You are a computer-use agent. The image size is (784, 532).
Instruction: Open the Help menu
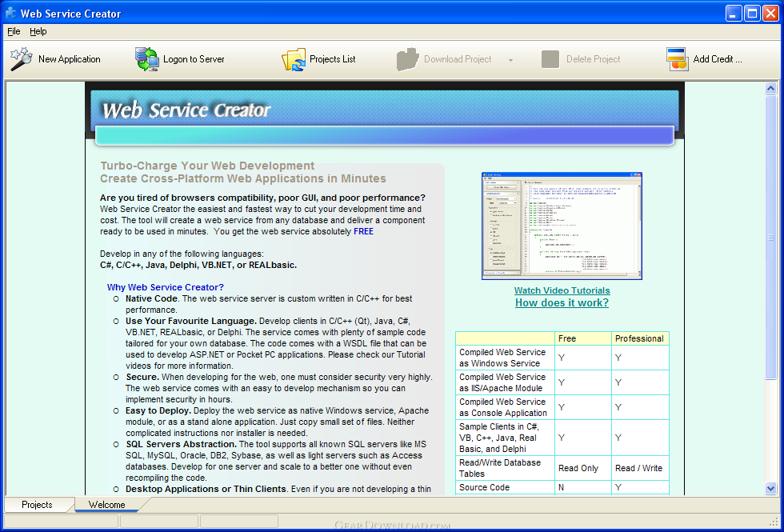pyautogui.click(x=38, y=31)
